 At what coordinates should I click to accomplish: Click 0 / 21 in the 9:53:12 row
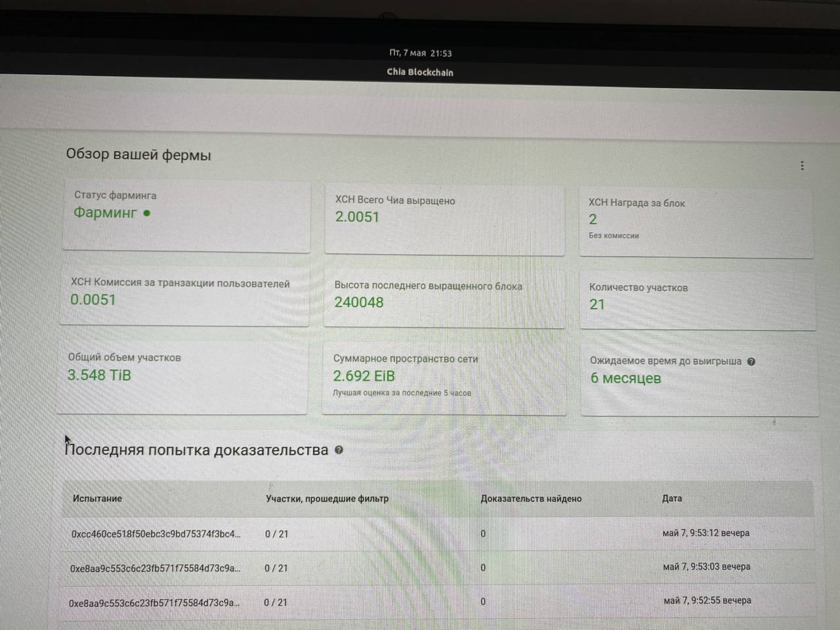[276, 534]
